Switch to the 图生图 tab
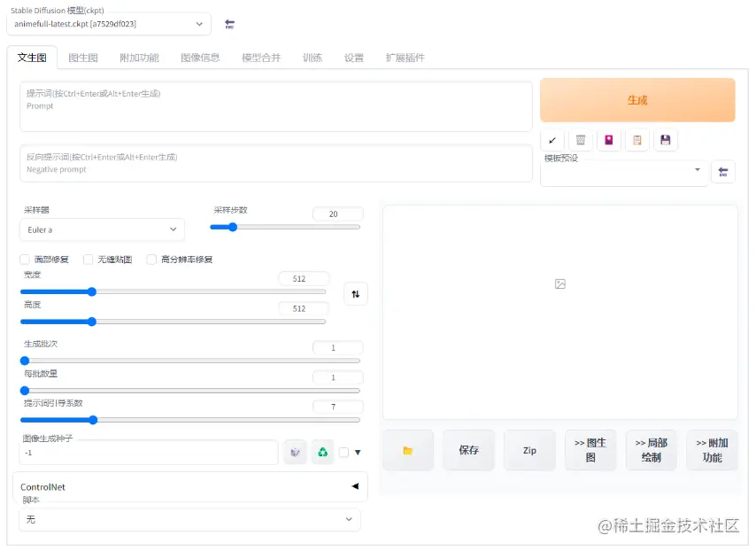 click(83, 58)
